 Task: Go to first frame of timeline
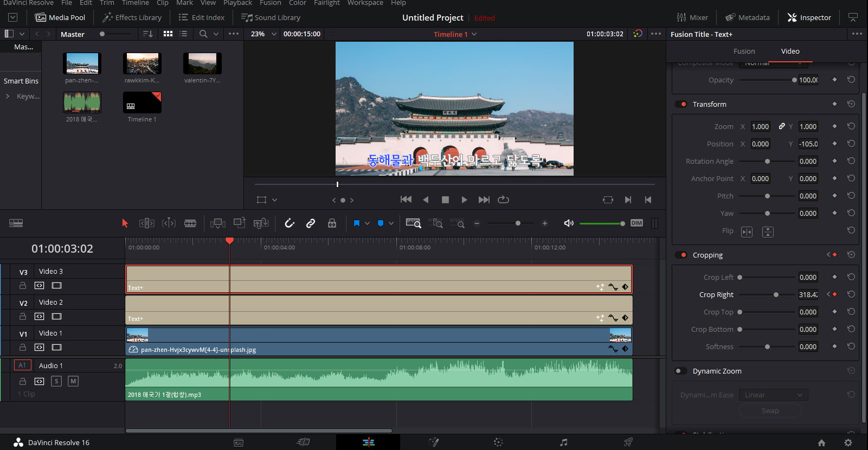406,200
